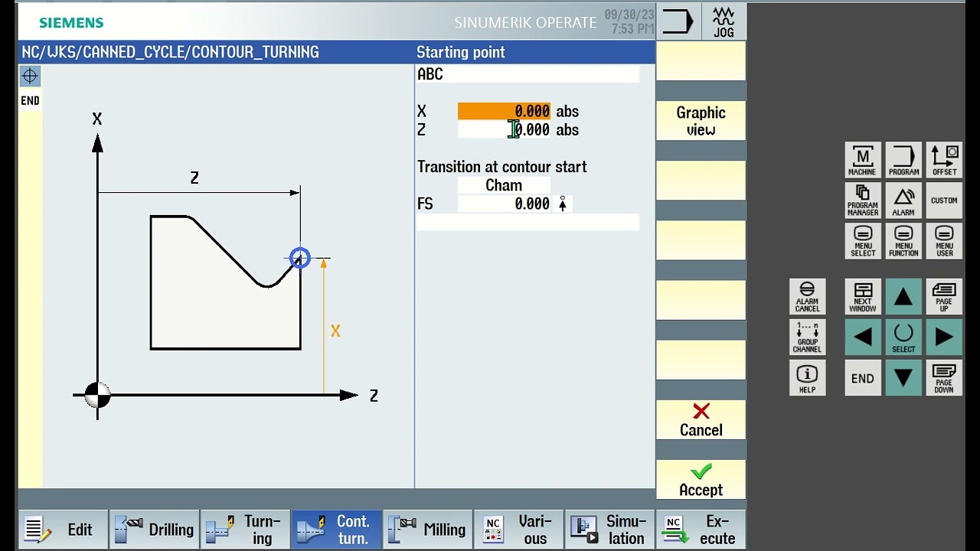Click the cursor up arrow key

(903, 296)
